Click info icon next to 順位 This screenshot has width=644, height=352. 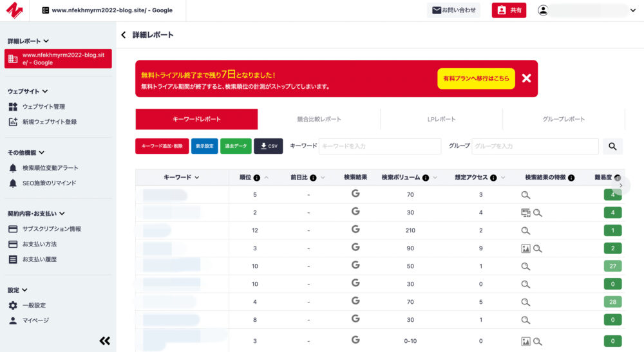click(257, 178)
